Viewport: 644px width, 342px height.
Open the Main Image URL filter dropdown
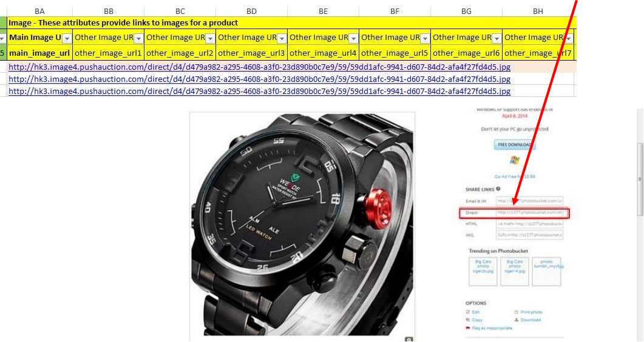(x=66, y=38)
